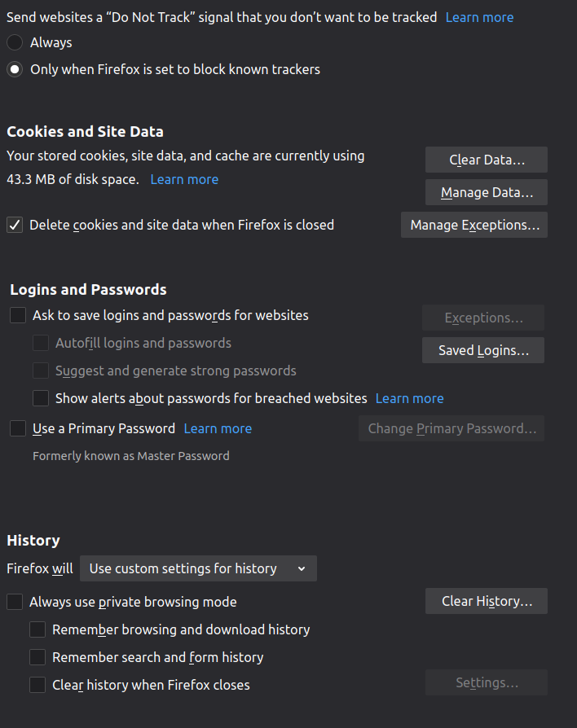Enable Use a Primary Password checkbox
The width and height of the screenshot is (577, 728).
(18, 428)
